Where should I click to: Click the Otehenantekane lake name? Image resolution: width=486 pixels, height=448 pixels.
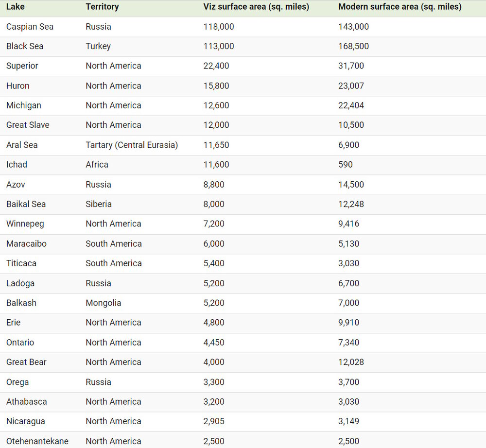point(37,441)
